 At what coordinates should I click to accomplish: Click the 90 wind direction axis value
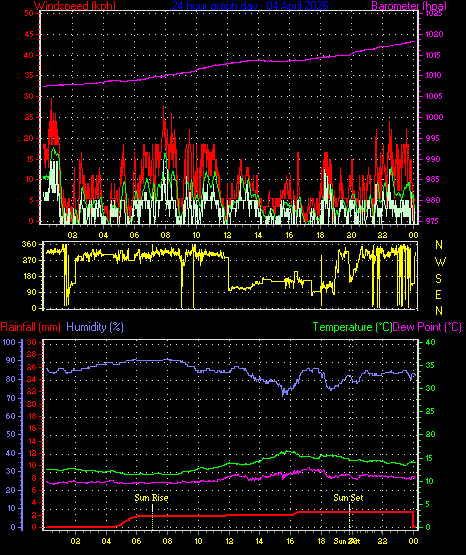click(31, 292)
